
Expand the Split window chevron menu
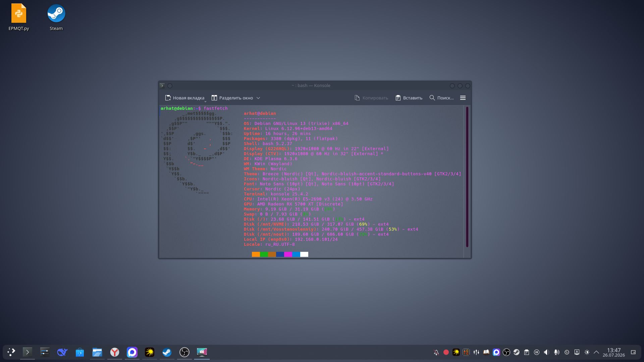[258, 98]
